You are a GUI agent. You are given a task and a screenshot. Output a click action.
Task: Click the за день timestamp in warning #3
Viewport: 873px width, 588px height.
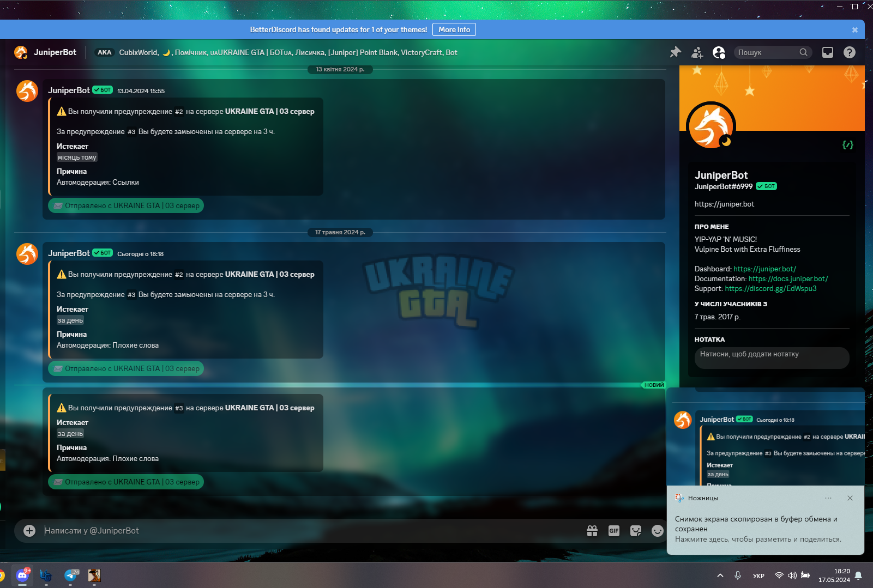(70, 434)
